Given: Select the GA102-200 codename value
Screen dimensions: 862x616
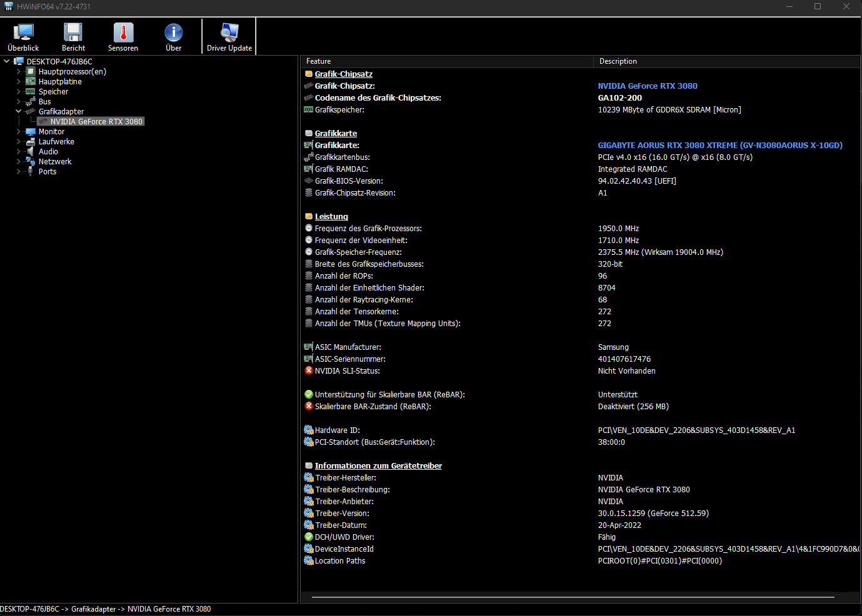Looking at the screenshot, I should pyautogui.click(x=620, y=98).
